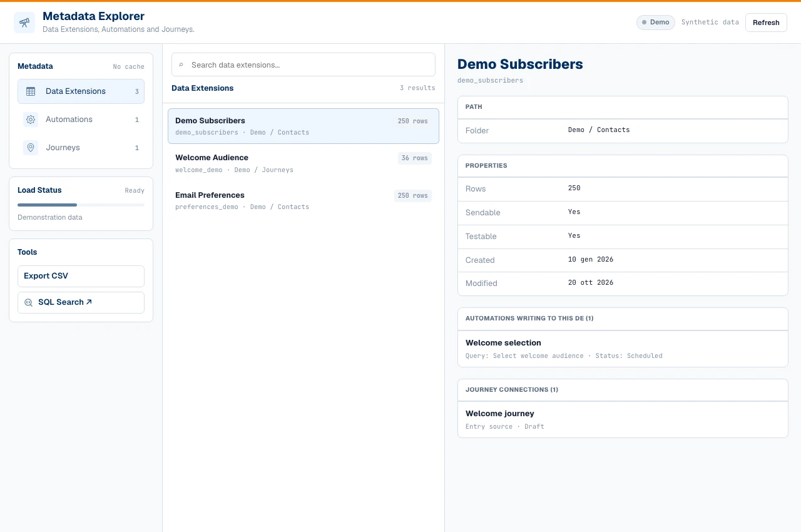
Task: Click the demo_subscribers key under the title
Action: coord(490,81)
